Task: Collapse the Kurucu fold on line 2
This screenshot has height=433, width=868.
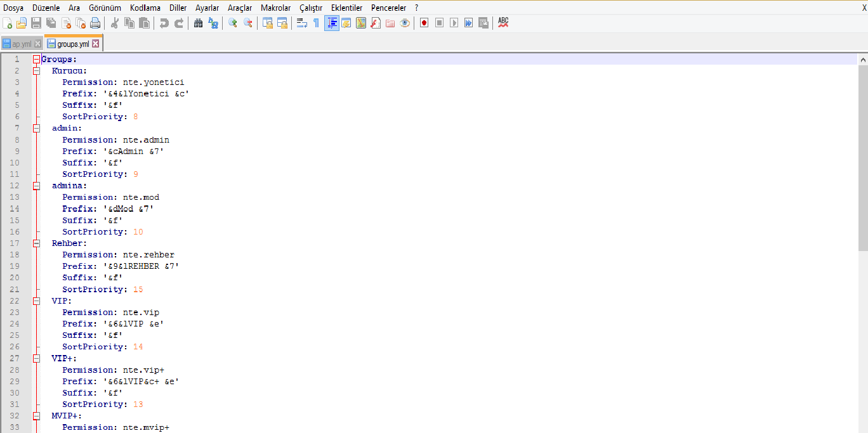Action: pyautogui.click(x=36, y=71)
